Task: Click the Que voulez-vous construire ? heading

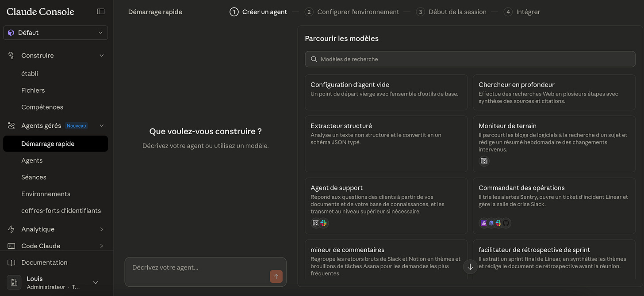Action: (206, 132)
